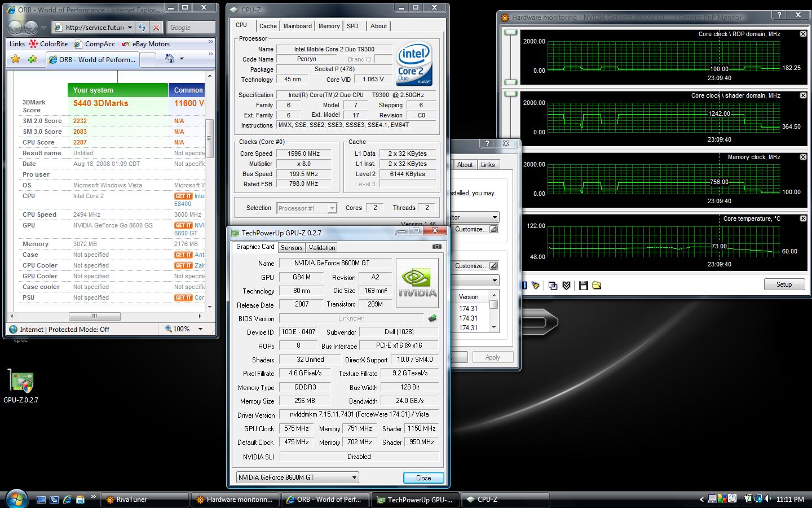The height and width of the screenshot is (508, 812).
Task: Click the Home icon in Internet Explorer
Action: (169, 59)
